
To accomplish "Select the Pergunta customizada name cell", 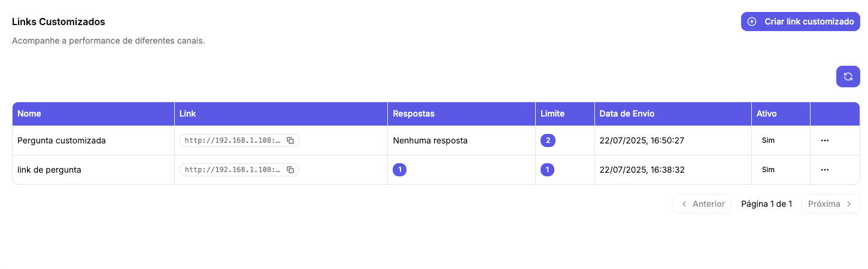I will (x=62, y=140).
